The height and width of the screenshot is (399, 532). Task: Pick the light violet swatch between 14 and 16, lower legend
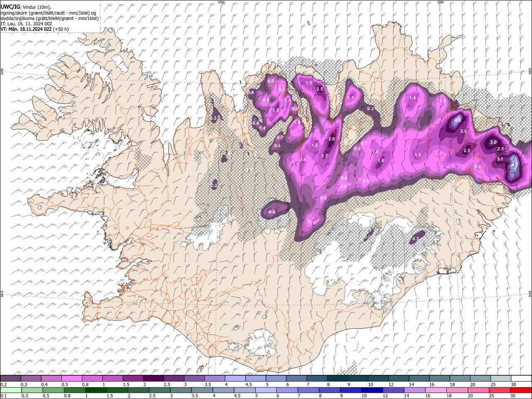coord(414,390)
